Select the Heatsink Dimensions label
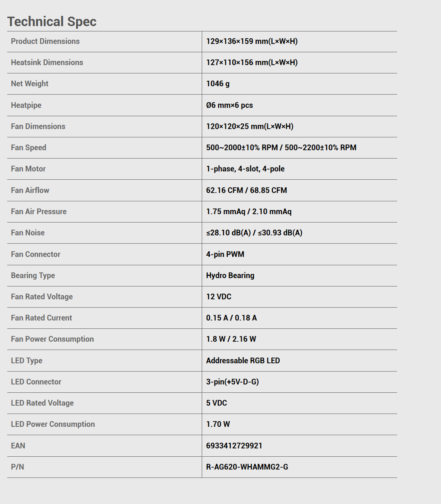The image size is (441, 504). [47, 63]
